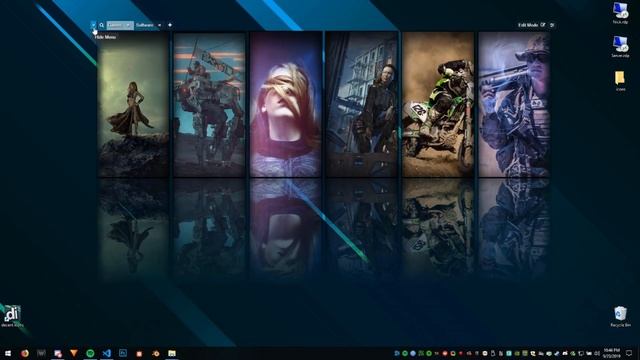Switch to Visual Studio Code in taskbar
The image size is (640, 360).
point(107,353)
